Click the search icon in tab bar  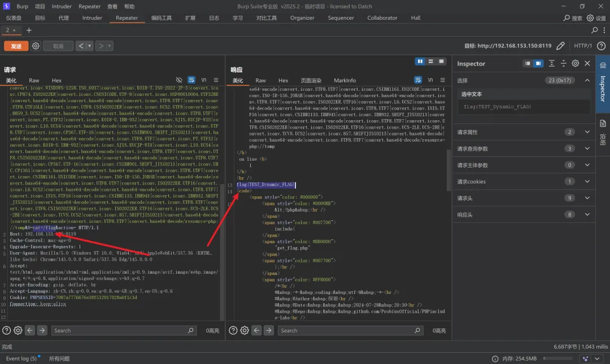594,30
